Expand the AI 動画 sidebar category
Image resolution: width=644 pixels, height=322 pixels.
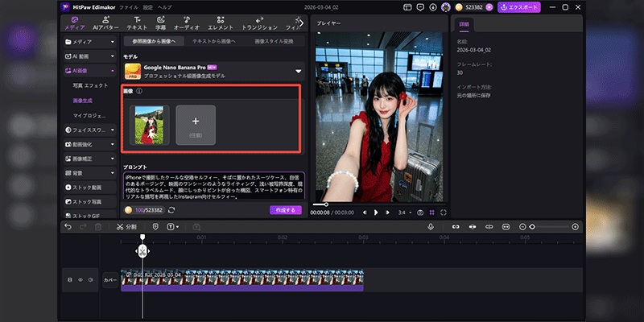[x=90, y=56]
